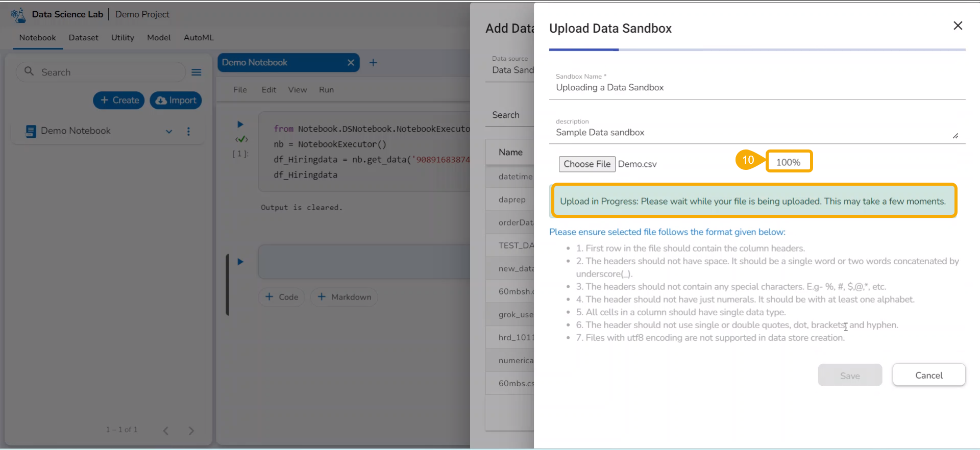Add a new notebook tab
Image resolution: width=980 pixels, height=450 pixels.
click(373, 63)
